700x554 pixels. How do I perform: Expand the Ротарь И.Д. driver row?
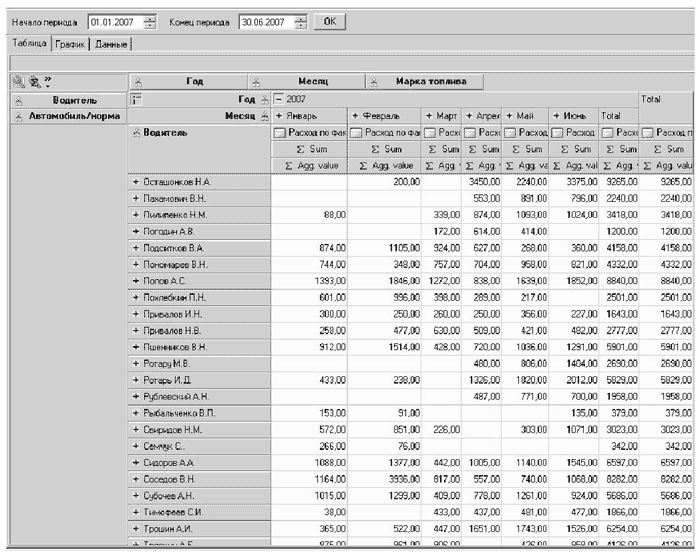coord(136,380)
